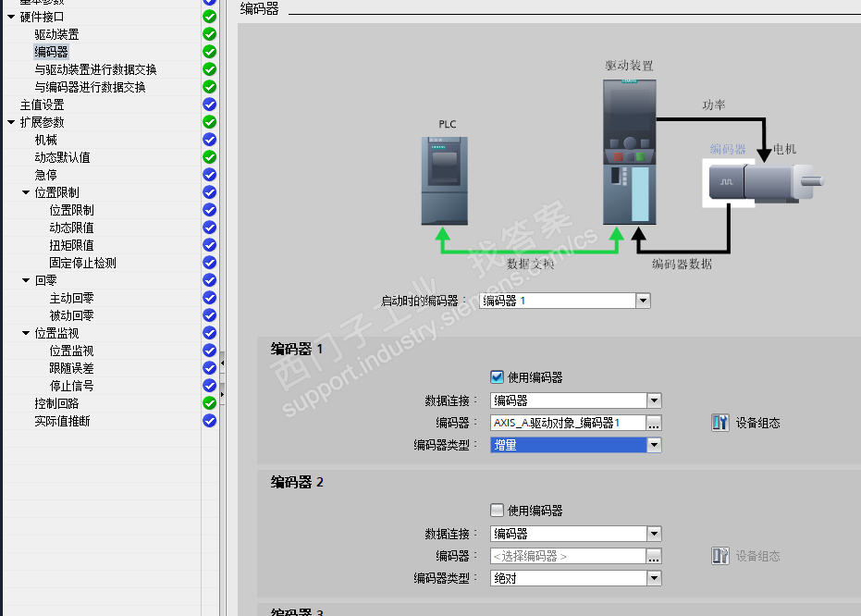The width and height of the screenshot is (861, 616).
Task: Click blue check status icon beside 急停
Action: (x=209, y=175)
